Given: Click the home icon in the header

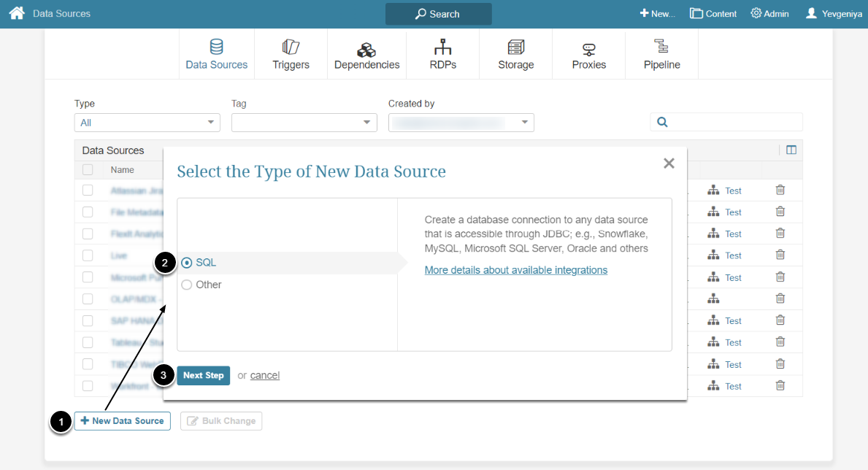Looking at the screenshot, I should click(16, 13).
